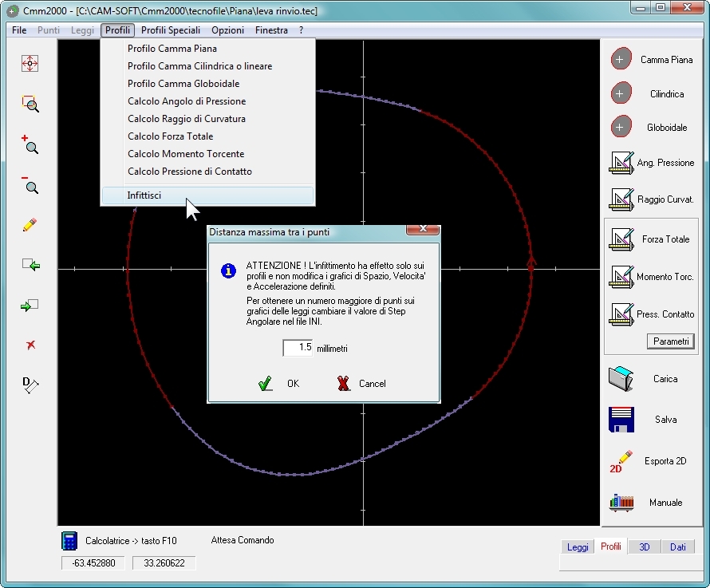Click the Parametri button
Screen dimensions: 710x588
pos(671,341)
